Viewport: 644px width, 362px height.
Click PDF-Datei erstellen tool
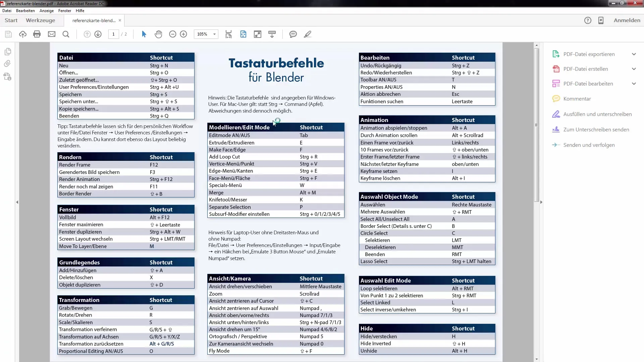point(586,69)
